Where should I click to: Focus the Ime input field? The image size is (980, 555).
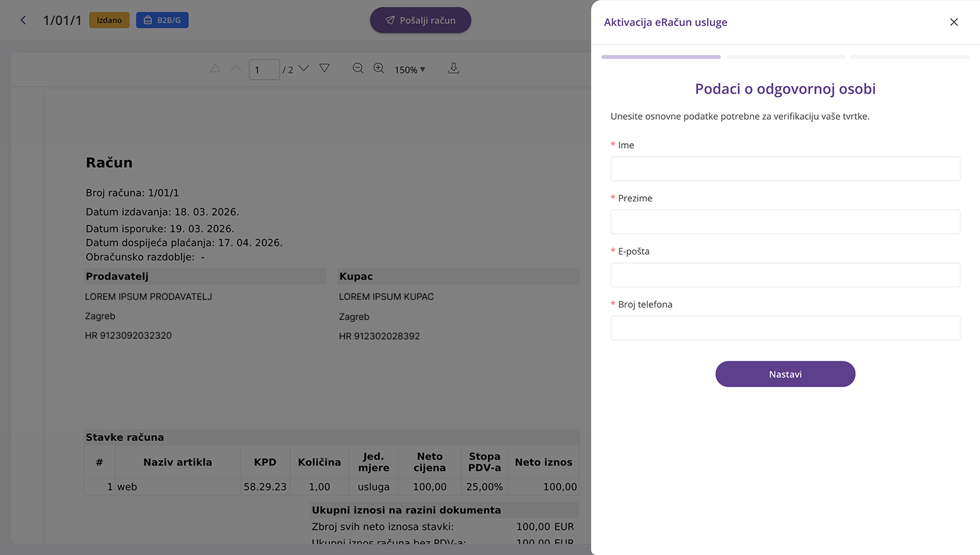coord(785,168)
